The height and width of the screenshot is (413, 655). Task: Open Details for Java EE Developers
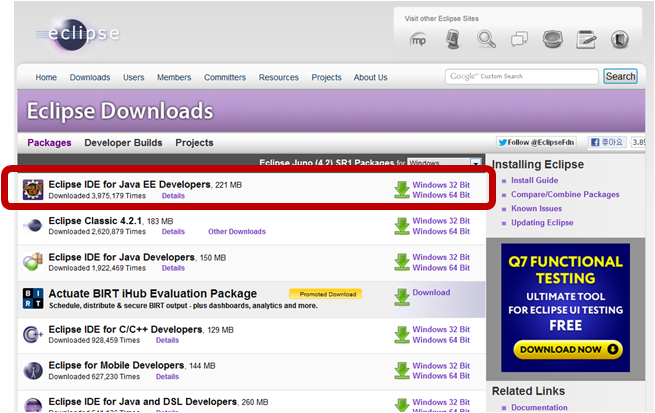tap(173, 196)
